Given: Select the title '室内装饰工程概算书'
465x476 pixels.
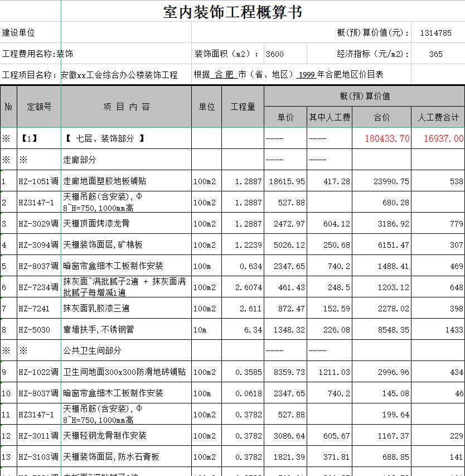Looking at the screenshot, I should [232, 12].
